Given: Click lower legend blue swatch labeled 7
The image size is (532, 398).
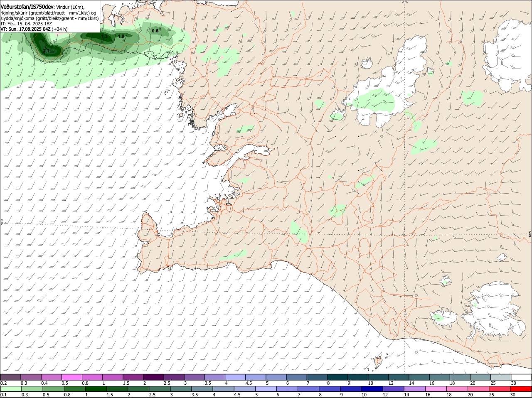Looking at the screenshot, I should click(x=308, y=388).
